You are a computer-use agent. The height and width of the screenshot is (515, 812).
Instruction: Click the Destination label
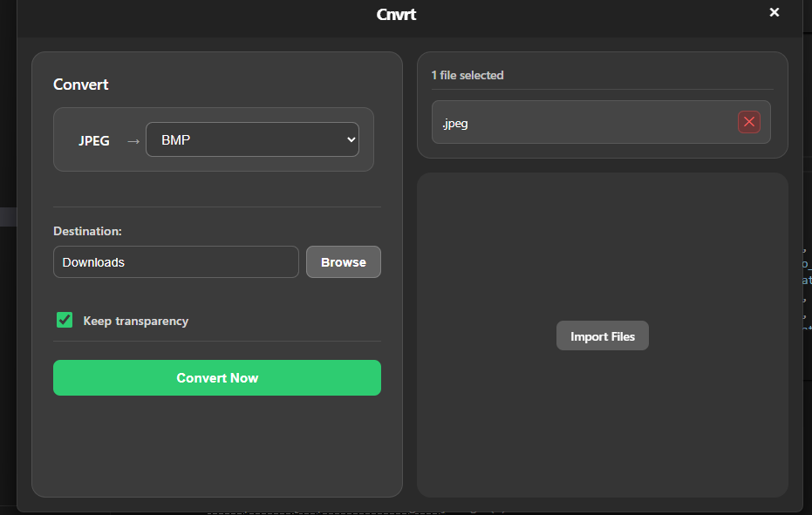(87, 231)
